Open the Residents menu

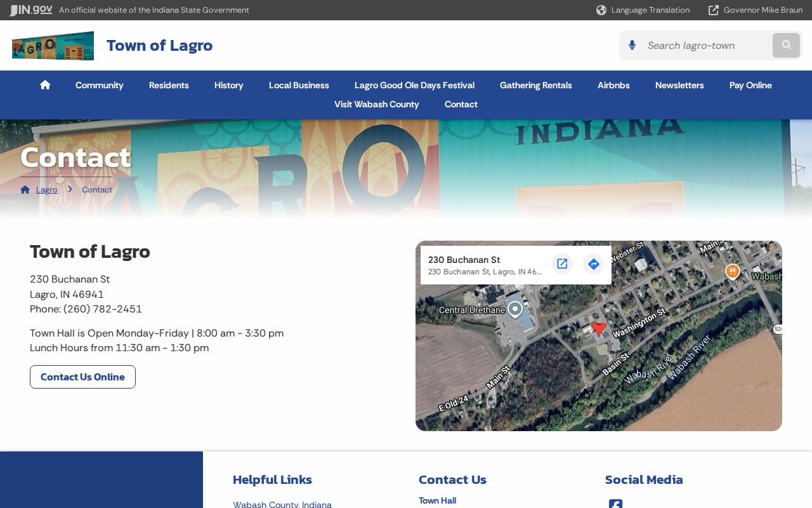click(169, 85)
